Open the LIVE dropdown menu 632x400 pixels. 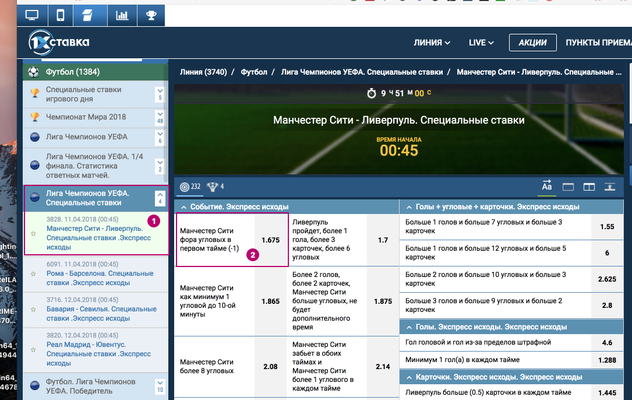[x=481, y=42]
